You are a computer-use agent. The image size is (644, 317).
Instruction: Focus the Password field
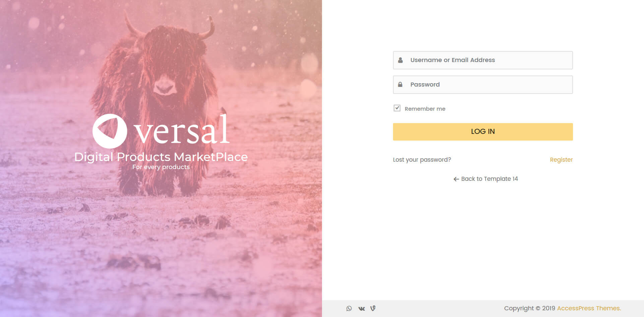[x=483, y=85]
